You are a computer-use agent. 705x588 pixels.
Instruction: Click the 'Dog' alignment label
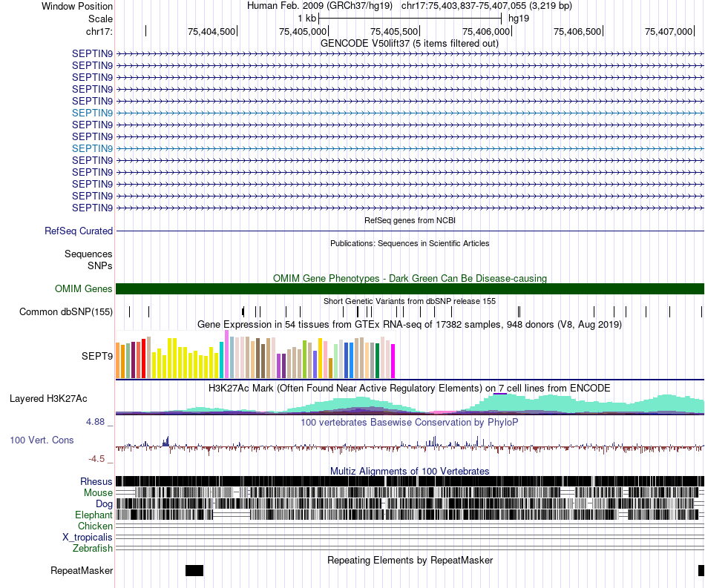point(104,504)
